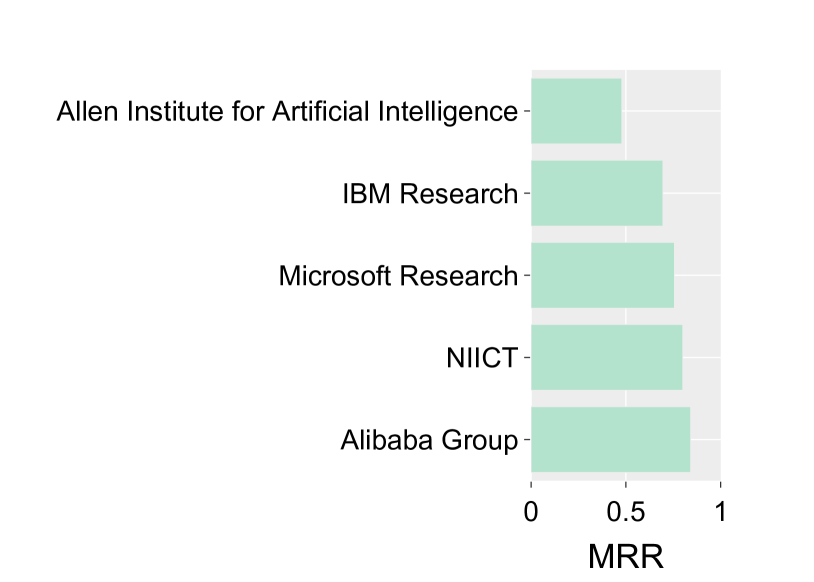This screenshot has height=582, width=814.
Task: Select the NIICT axis label
Action: [x=482, y=357]
